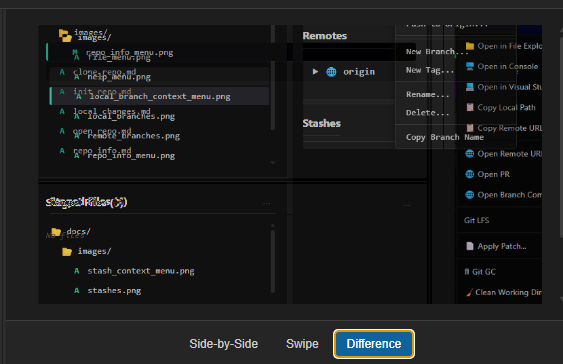Click the folder icon of images/ under docs/
The height and width of the screenshot is (364, 563).
click(67, 252)
